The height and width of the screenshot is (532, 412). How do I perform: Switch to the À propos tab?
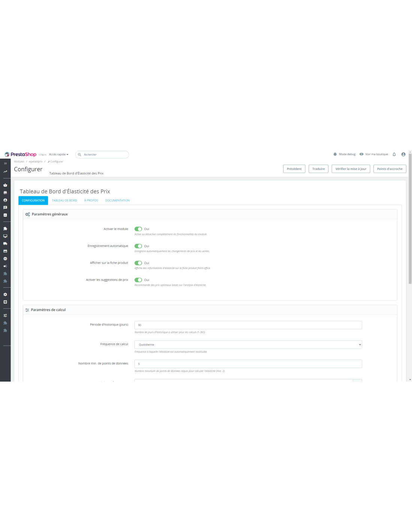point(91,201)
